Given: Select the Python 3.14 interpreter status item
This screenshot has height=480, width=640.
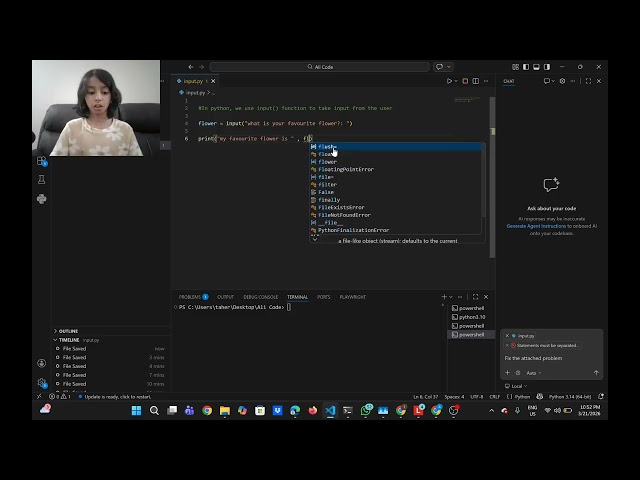Looking at the screenshot, I should click(x=570, y=396).
